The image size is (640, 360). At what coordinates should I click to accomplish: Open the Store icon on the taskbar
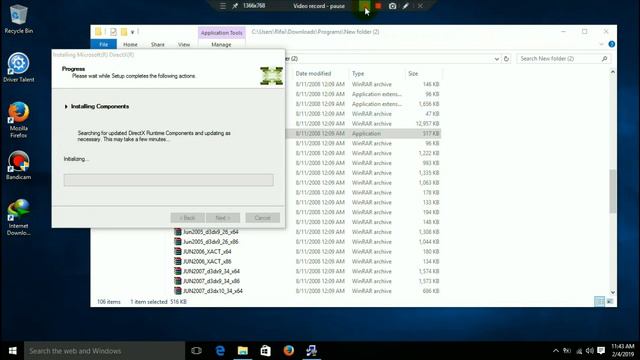266,351
